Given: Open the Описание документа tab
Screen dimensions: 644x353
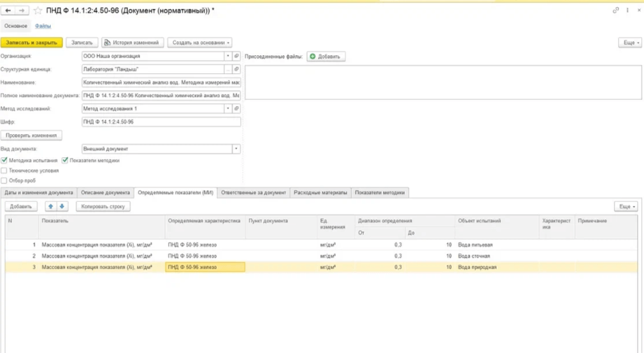Looking at the screenshot, I should click(x=105, y=193).
